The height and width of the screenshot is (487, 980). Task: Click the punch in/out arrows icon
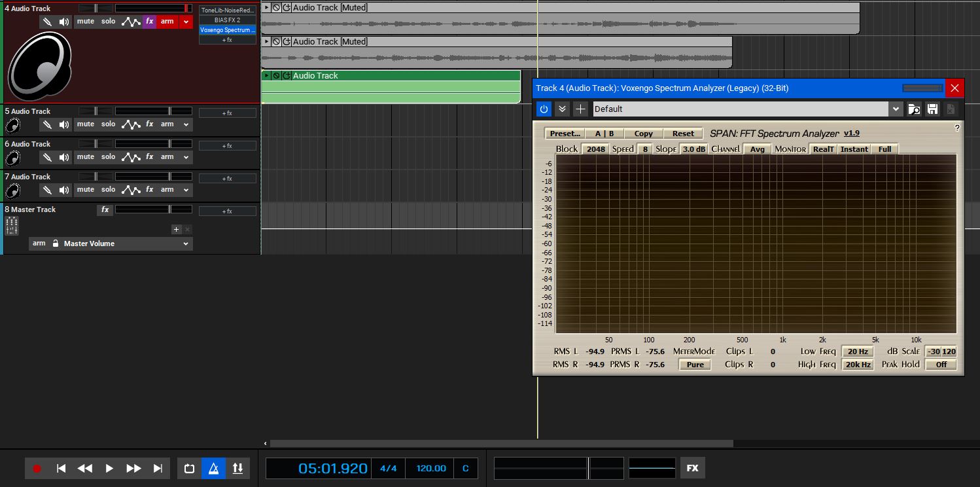click(237, 468)
